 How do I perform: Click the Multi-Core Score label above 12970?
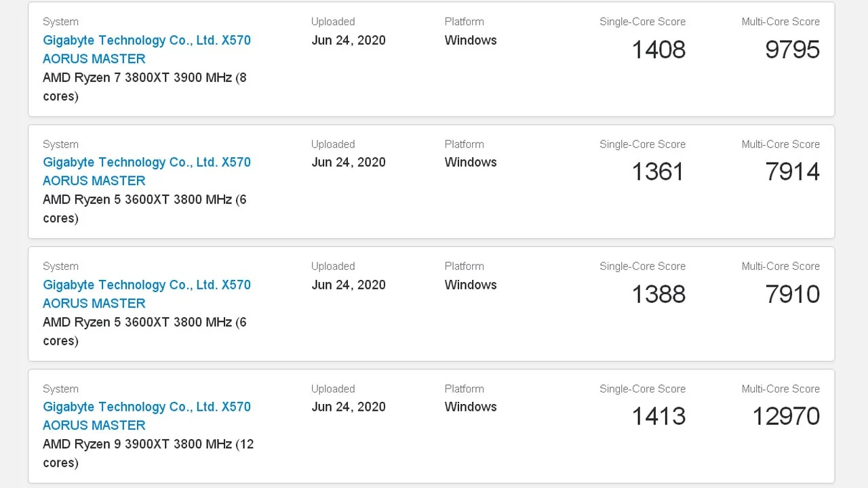pos(781,388)
